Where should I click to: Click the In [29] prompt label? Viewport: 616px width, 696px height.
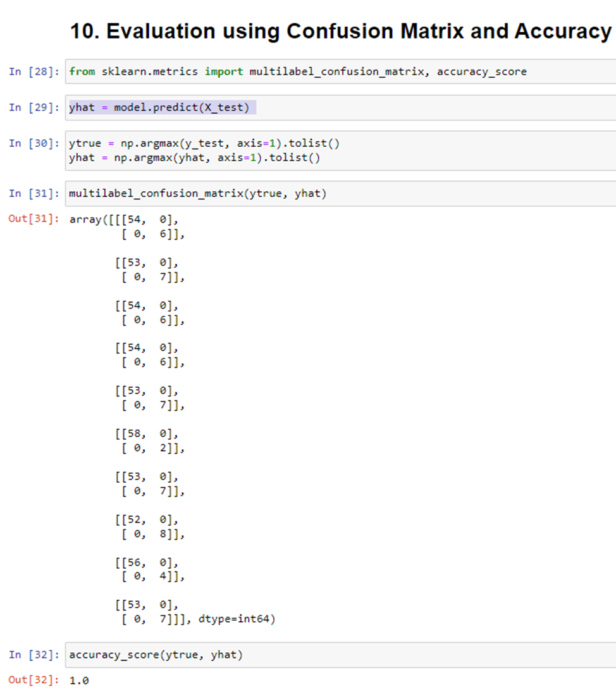coord(34,108)
